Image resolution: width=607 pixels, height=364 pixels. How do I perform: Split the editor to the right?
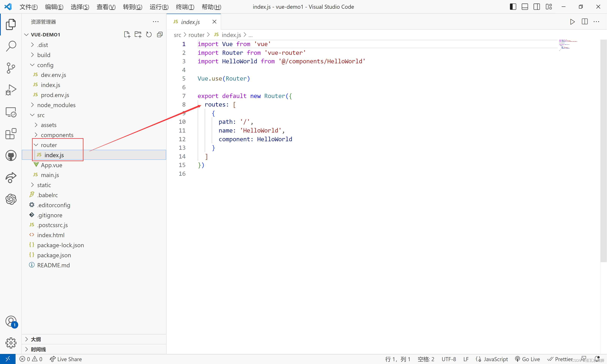584,22
